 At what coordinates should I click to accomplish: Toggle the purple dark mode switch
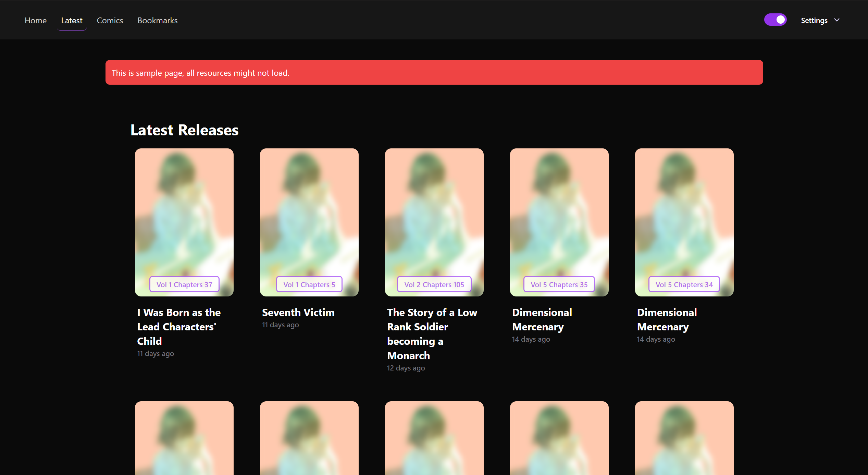(775, 20)
